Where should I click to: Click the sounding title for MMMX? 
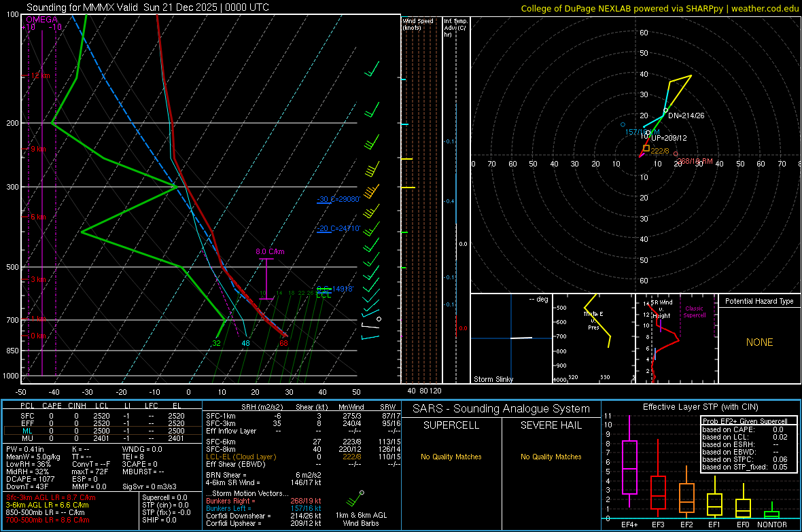click(147, 7)
